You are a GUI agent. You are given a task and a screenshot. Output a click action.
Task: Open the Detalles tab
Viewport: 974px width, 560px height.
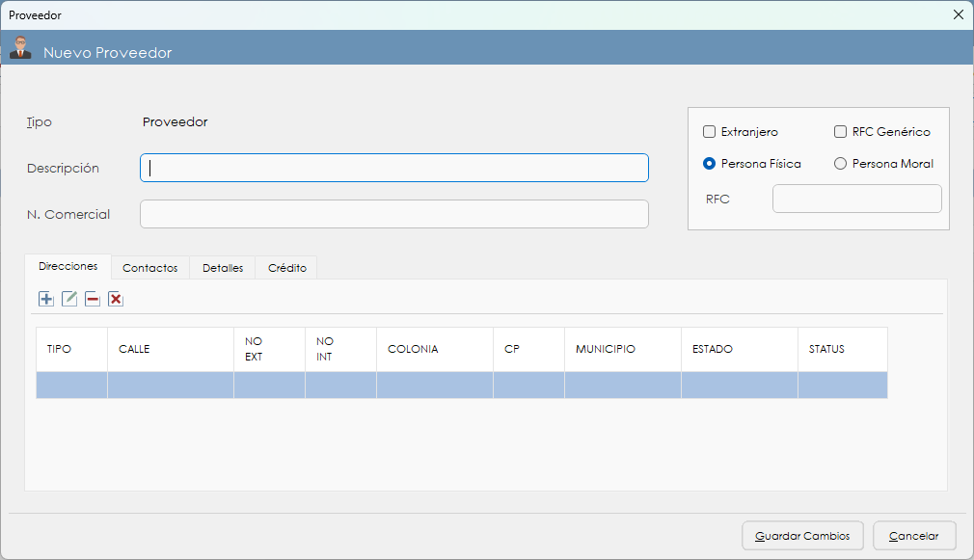223,268
